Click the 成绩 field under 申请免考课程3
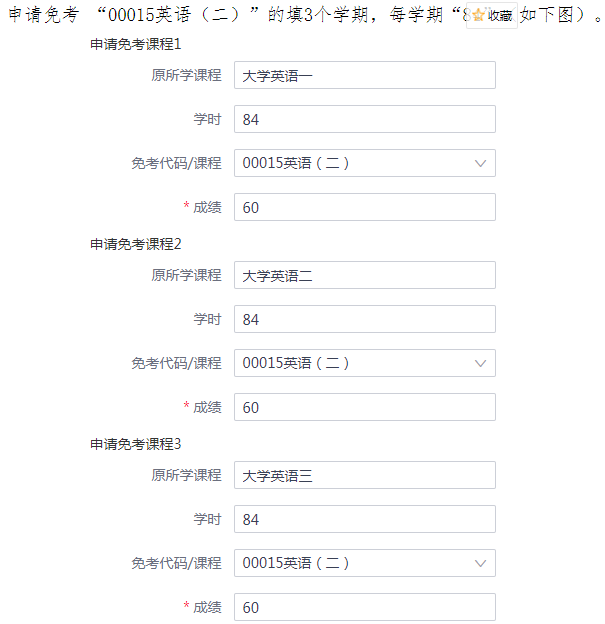This screenshot has width=605, height=624. pyautogui.click(x=364, y=607)
